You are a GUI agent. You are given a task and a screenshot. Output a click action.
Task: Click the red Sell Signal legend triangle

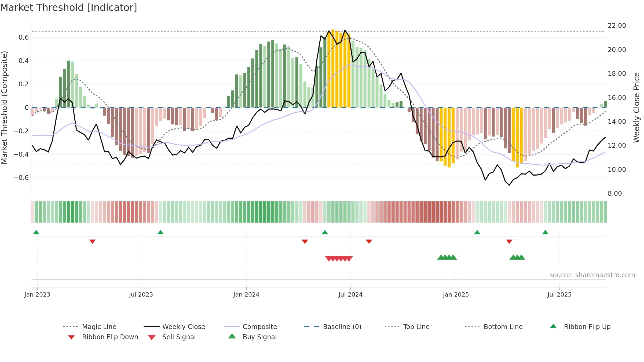tap(152, 337)
